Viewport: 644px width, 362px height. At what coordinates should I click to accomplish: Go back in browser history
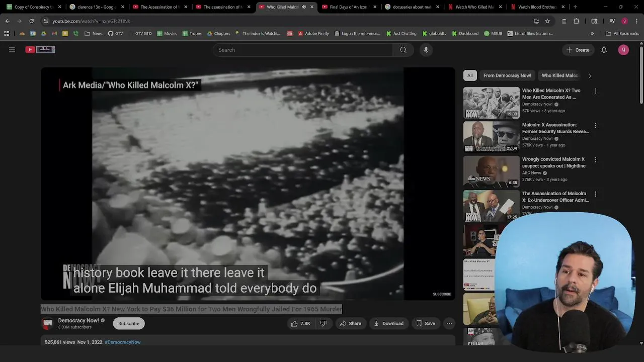pos(7,21)
